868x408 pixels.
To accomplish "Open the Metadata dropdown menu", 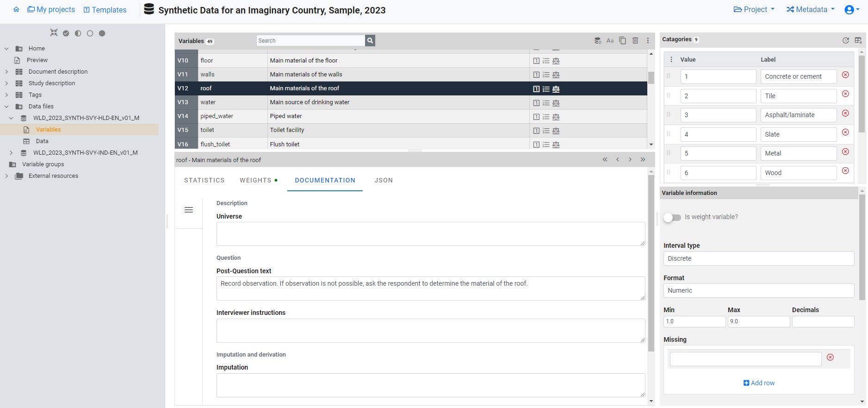I will 810,10.
